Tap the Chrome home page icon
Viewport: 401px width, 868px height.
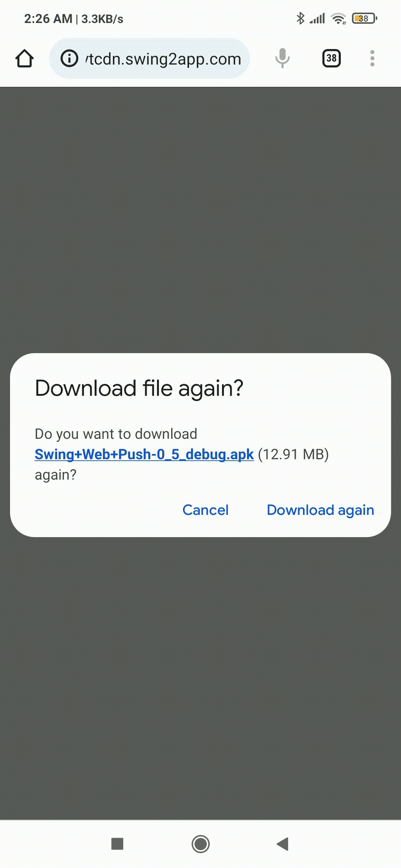pos(25,59)
